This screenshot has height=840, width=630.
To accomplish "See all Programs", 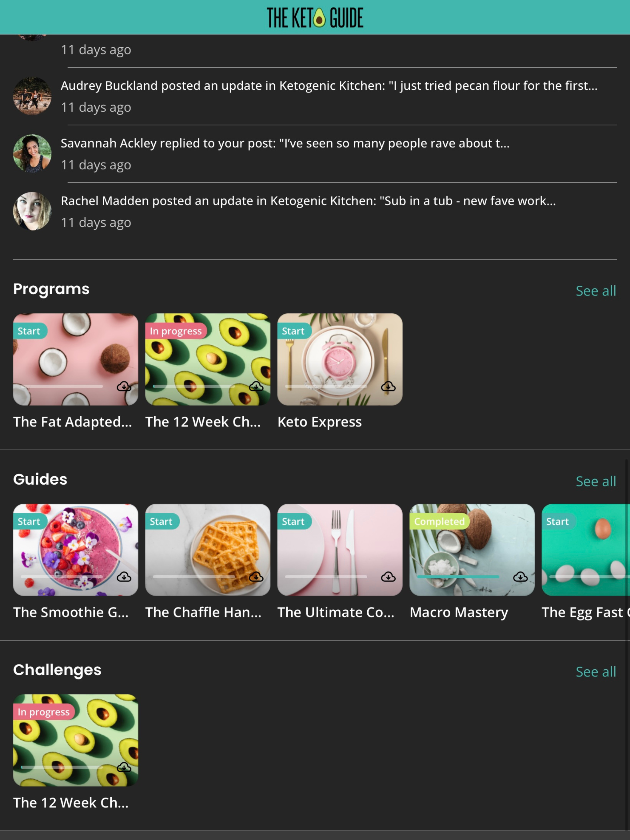I will pyautogui.click(x=596, y=291).
